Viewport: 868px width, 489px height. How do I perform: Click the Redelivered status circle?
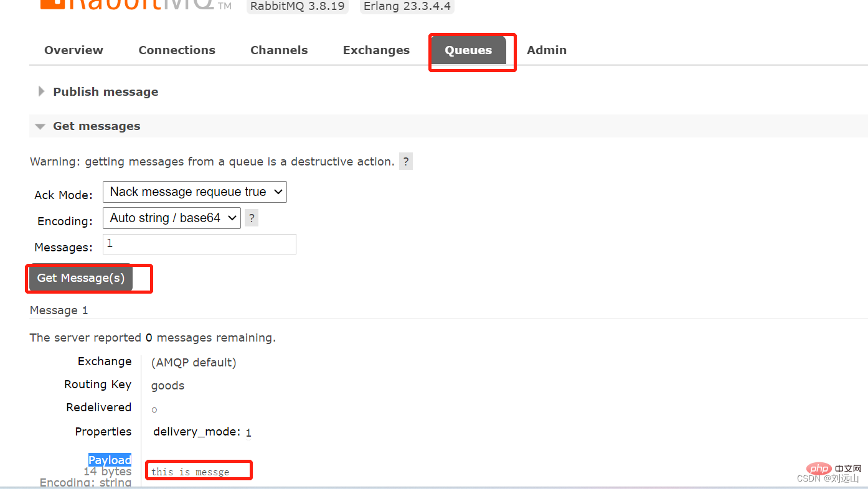[x=154, y=409]
